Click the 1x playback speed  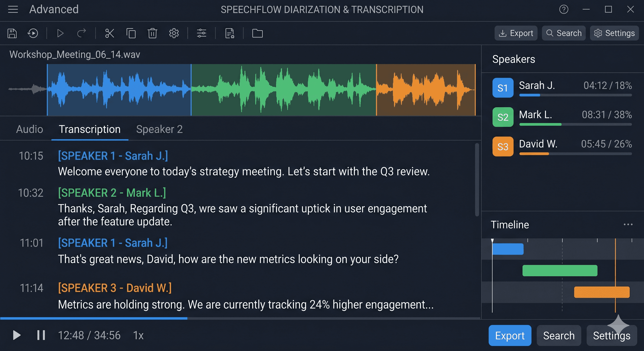[x=138, y=335]
